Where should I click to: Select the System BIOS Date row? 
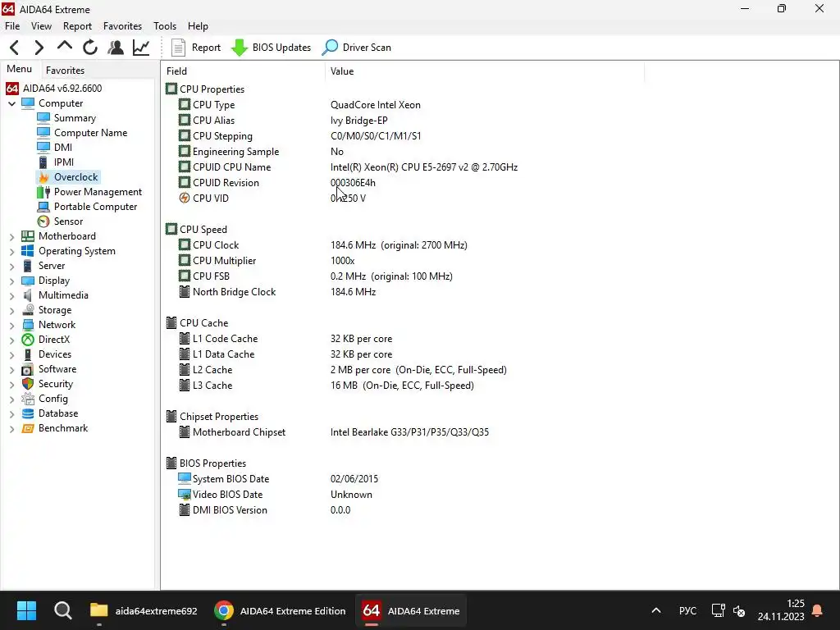pyautogui.click(x=402, y=478)
